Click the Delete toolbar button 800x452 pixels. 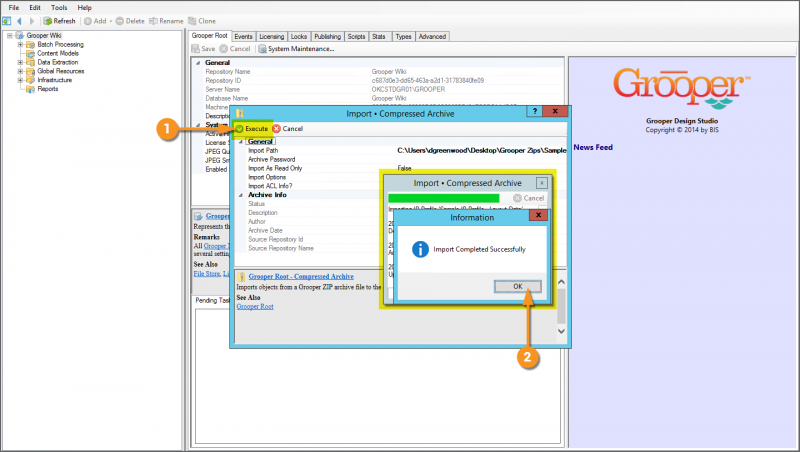(x=130, y=21)
